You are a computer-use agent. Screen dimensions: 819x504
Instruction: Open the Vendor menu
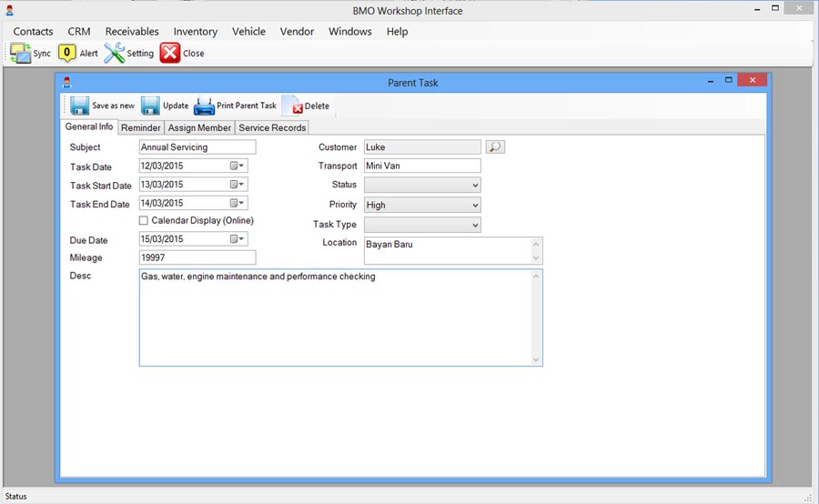297,31
